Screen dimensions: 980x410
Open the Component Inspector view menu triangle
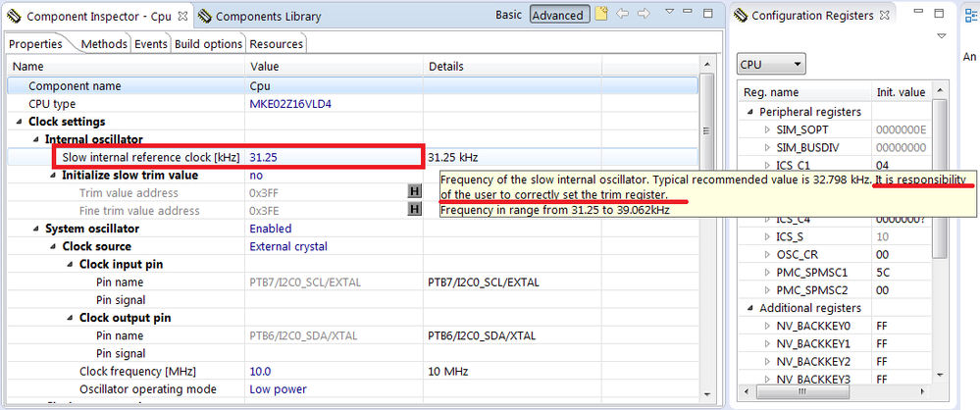pos(669,12)
